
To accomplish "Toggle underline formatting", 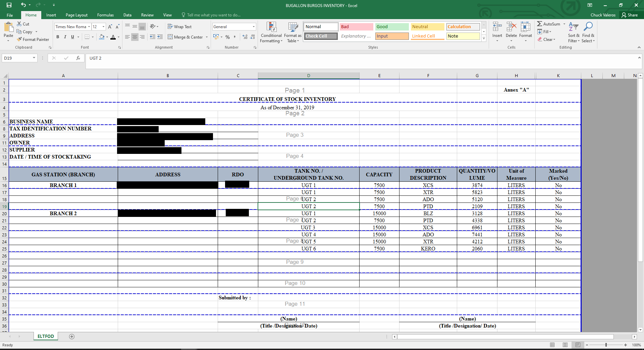I will [x=72, y=37].
